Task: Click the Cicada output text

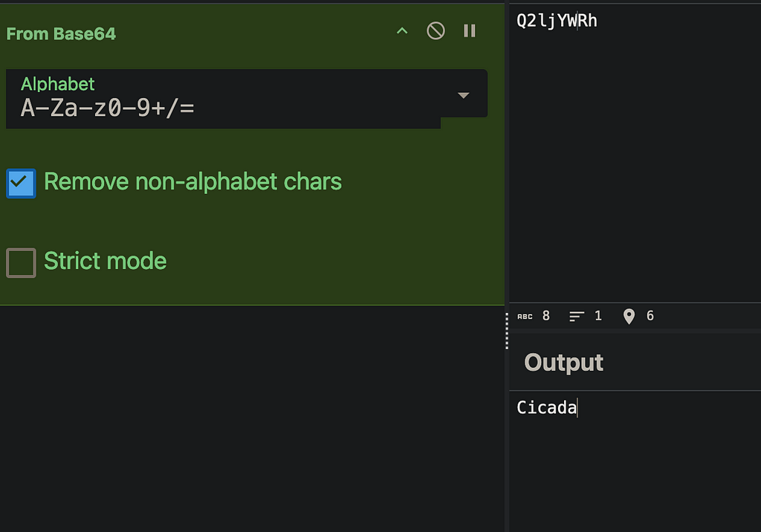Action: 546,407
